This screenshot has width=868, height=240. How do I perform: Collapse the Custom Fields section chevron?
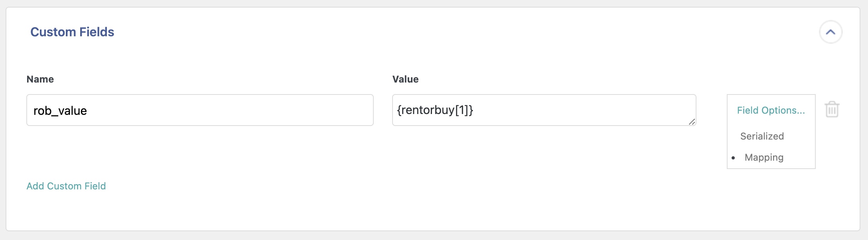pyautogui.click(x=831, y=32)
